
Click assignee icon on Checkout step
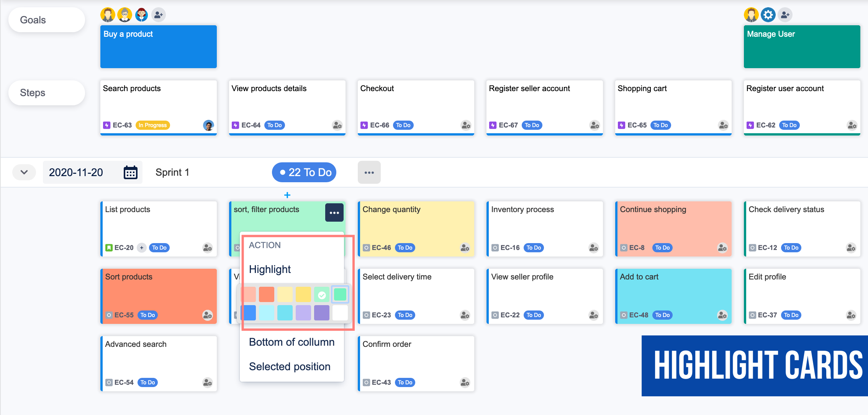coord(466,125)
